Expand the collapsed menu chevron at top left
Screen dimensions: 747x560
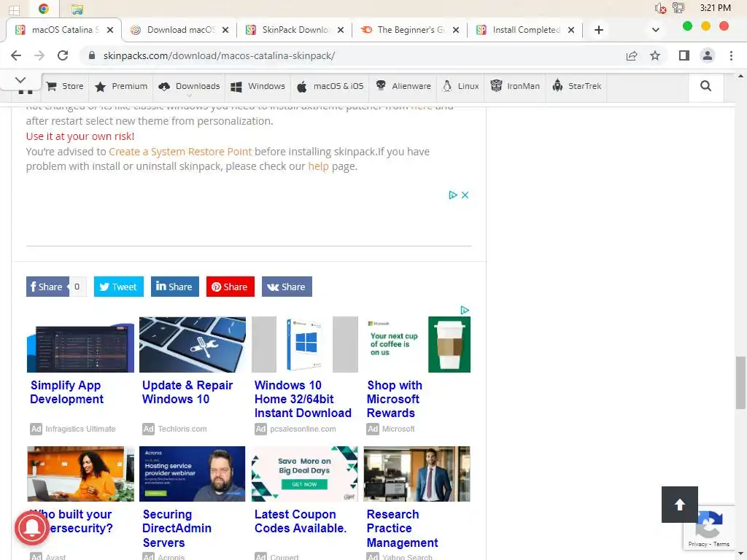click(x=20, y=80)
